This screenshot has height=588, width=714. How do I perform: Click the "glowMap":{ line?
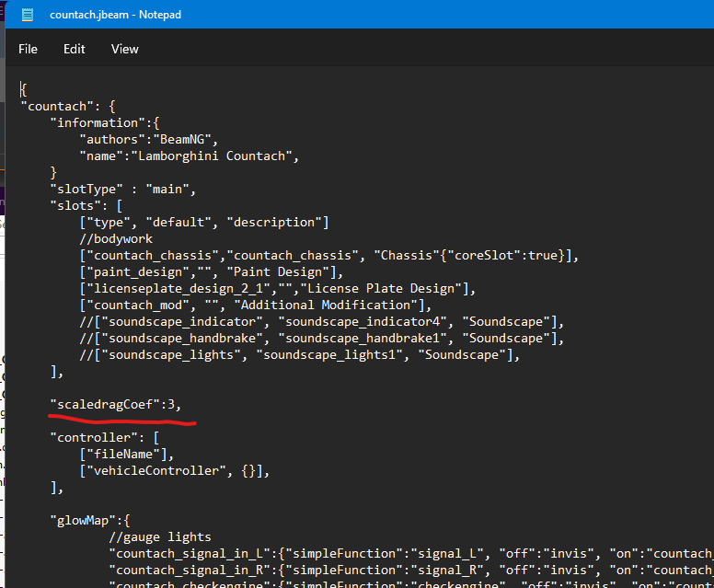[90, 521]
